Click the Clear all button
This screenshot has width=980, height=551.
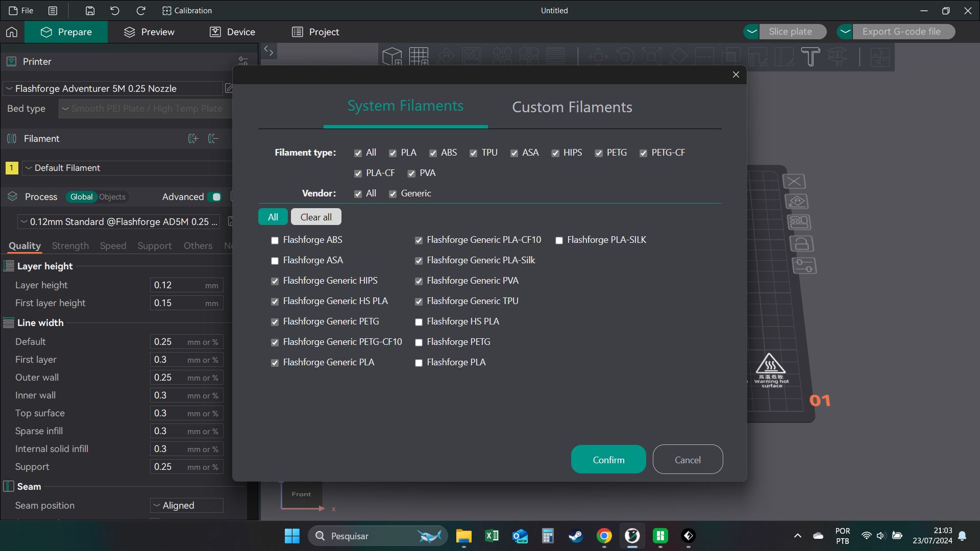[x=316, y=217]
